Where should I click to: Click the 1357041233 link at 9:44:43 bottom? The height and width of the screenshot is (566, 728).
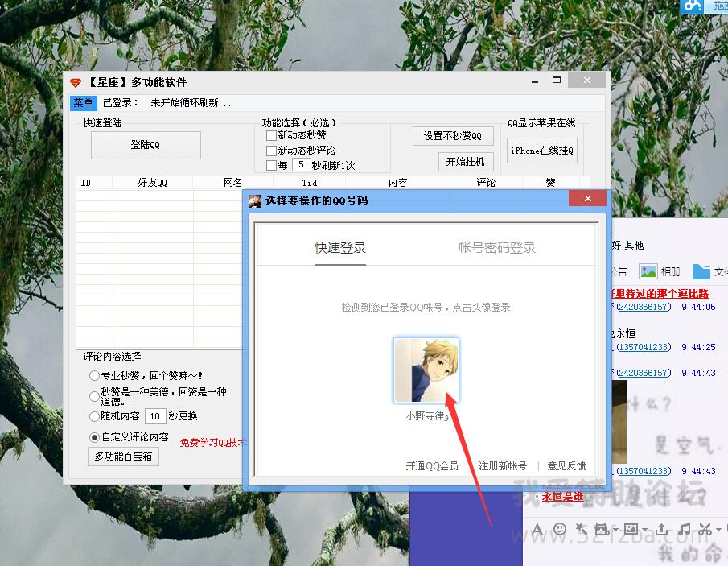tap(644, 471)
